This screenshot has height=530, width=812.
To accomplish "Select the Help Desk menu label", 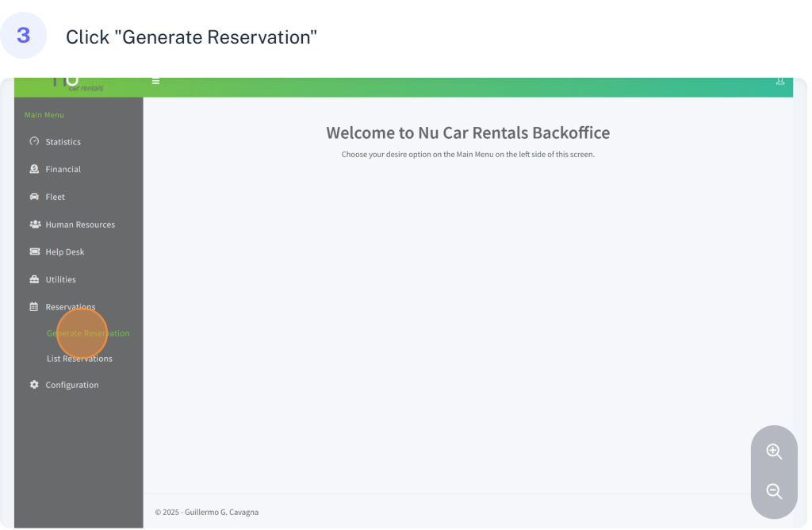I will (x=65, y=252).
